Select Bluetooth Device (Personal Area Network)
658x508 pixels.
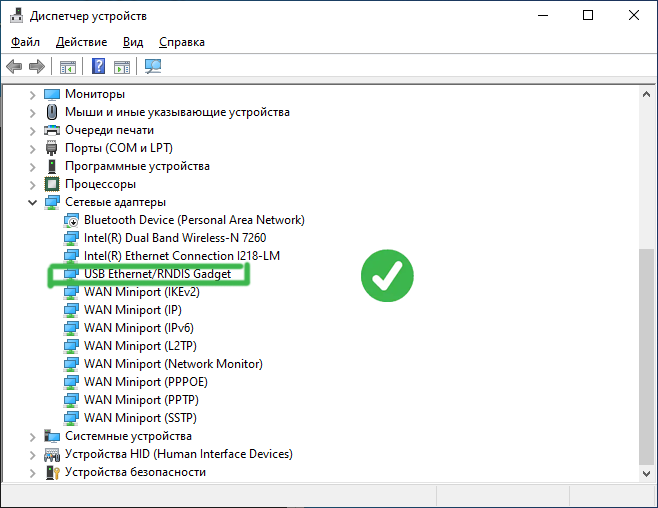(x=194, y=220)
